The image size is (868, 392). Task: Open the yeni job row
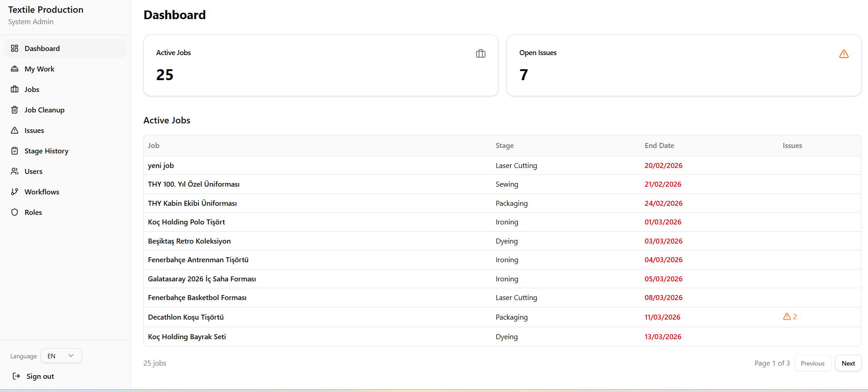[161, 166]
